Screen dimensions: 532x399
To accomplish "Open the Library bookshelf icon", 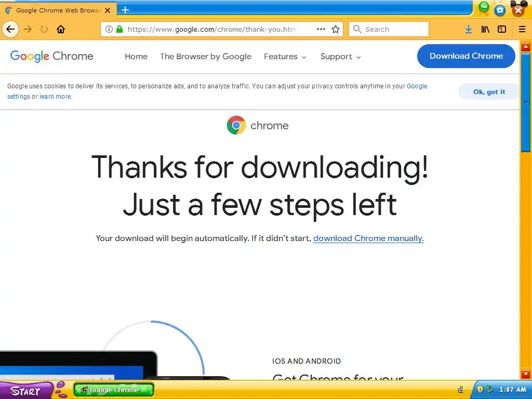I will pos(485,29).
